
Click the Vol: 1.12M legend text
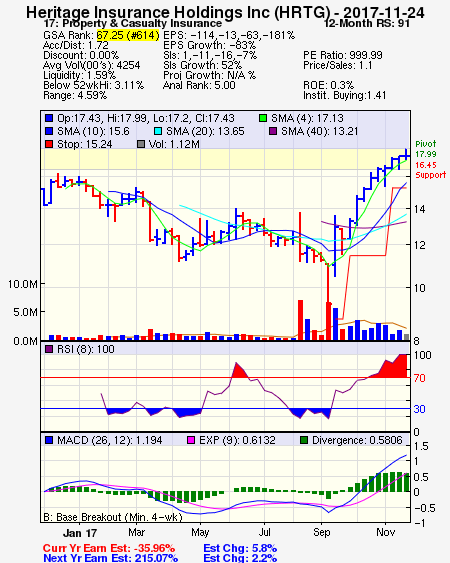tap(174, 144)
